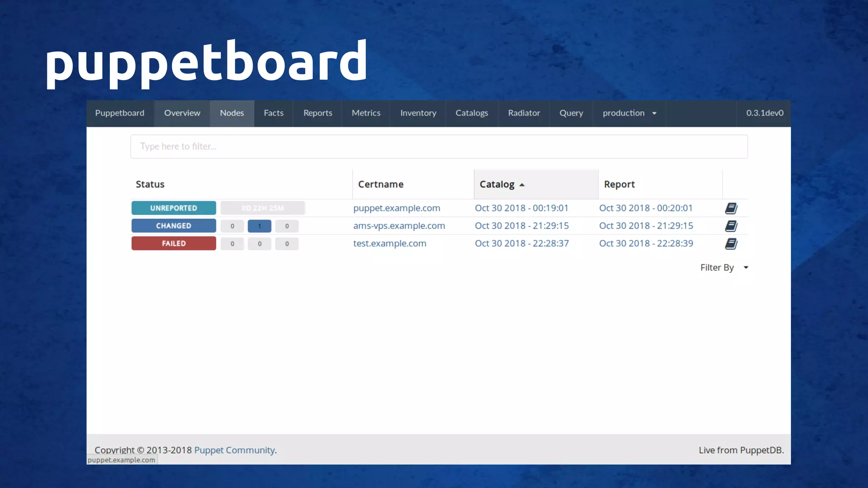Open report Oct 30 2018 - 00:20:01
868x488 pixels.
click(646, 208)
